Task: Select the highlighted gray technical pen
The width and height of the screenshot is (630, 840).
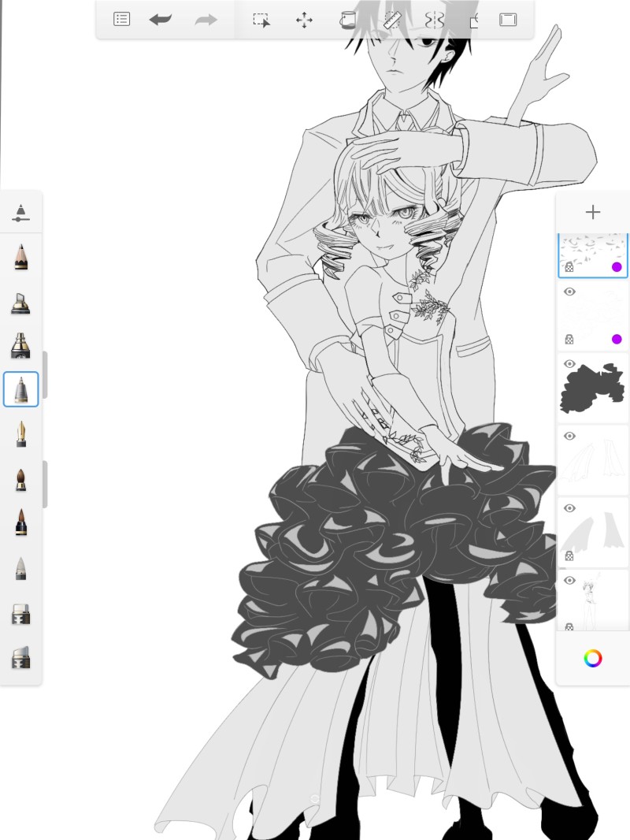Action: point(21,389)
